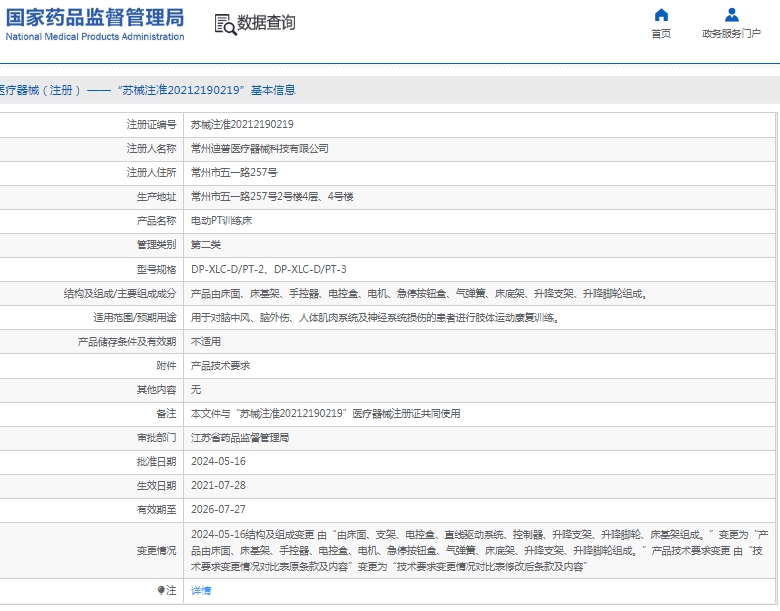Select approval date 2024-05-16
The image size is (780, 611).
point(218,461)
